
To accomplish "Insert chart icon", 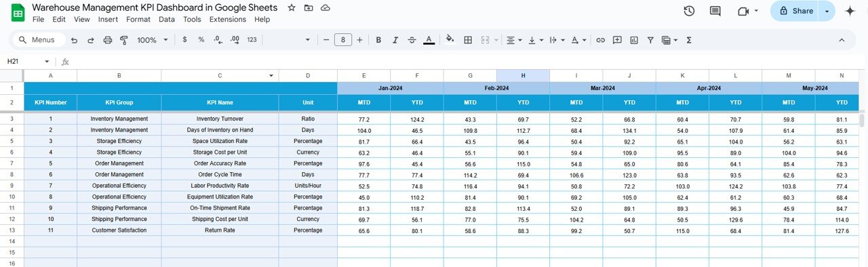I will (x=634, y=40).
